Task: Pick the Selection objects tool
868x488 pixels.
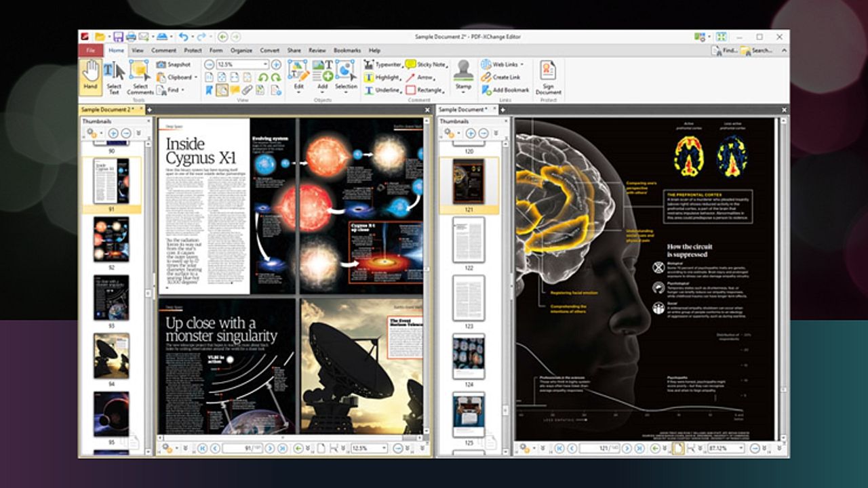Action: point(346,76)
